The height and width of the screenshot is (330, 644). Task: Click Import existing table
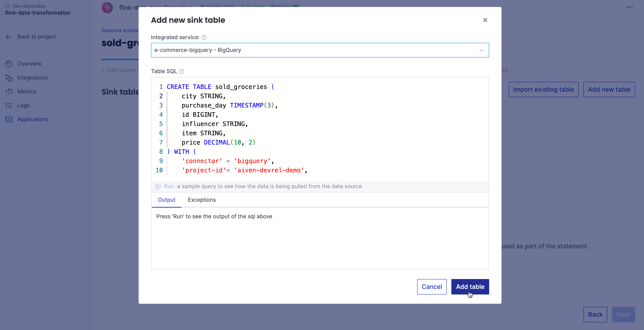(x=543, y=90)
